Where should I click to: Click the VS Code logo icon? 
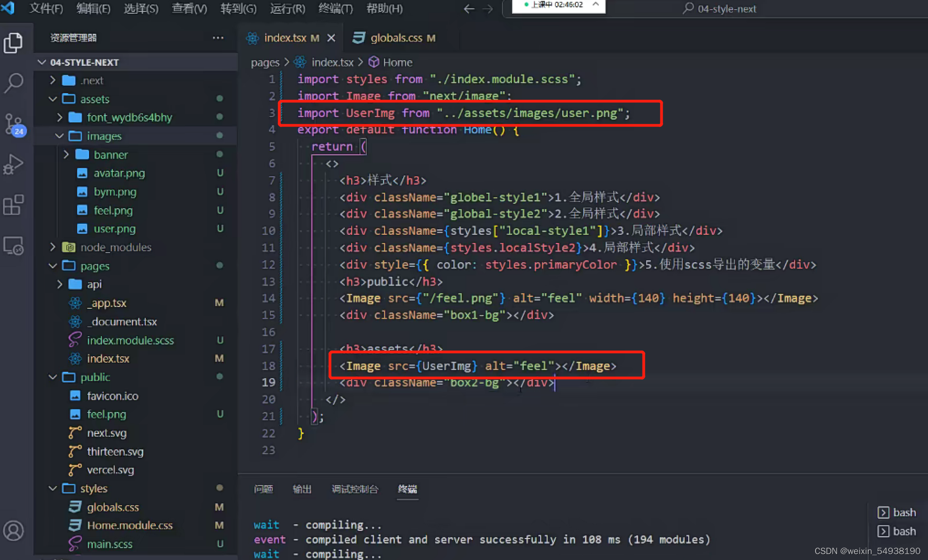pyautogui.click(x=8, y=8)
